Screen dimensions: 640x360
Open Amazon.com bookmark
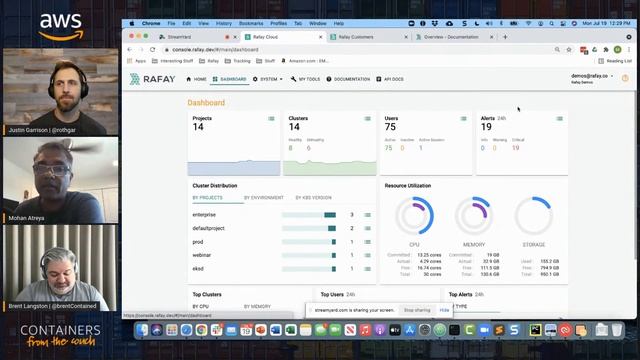pos(304,61)
